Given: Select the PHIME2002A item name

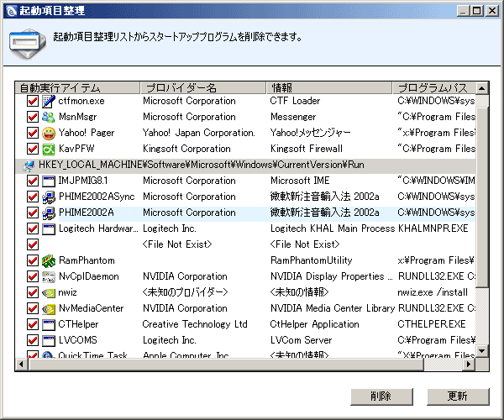Looking at the screenshot, I should click(87, 213).
